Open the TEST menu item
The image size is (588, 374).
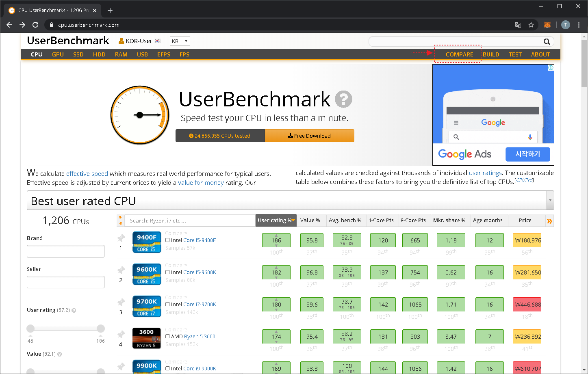coord(515,54)
